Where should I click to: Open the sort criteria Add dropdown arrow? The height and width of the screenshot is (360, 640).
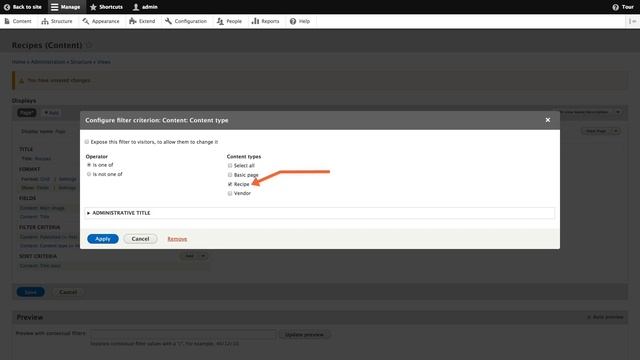click(x=203, y=256)
